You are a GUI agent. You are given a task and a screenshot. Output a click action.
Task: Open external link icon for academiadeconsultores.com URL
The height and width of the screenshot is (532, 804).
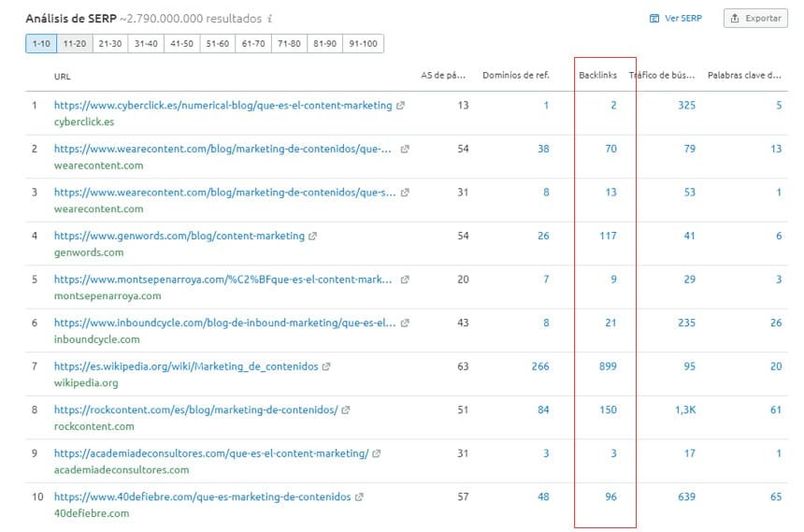pyautogui.click(x=377, y=453)
